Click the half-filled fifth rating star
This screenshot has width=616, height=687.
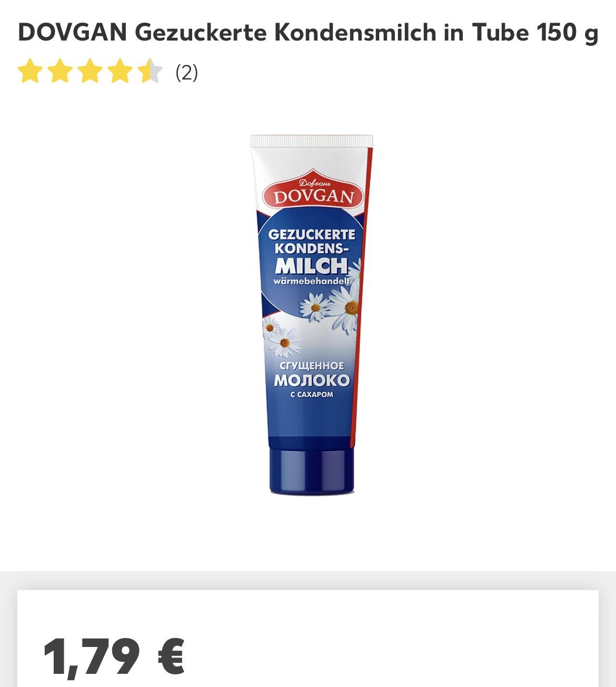coord(150,72)
